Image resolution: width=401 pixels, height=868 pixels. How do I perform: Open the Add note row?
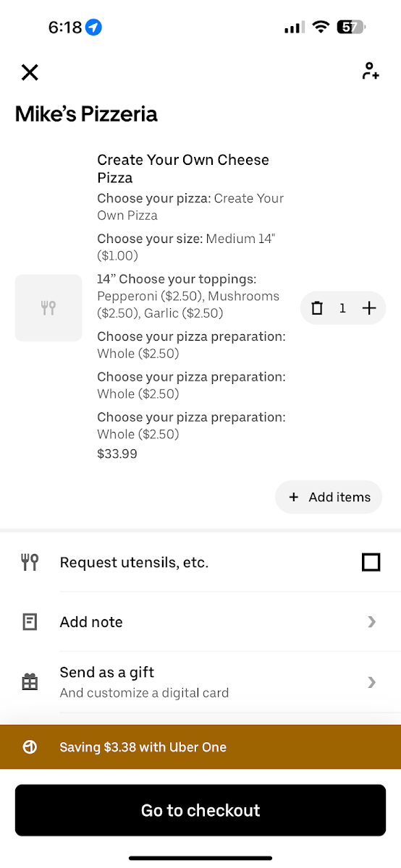pyautogui.click(x=200, y=622)
